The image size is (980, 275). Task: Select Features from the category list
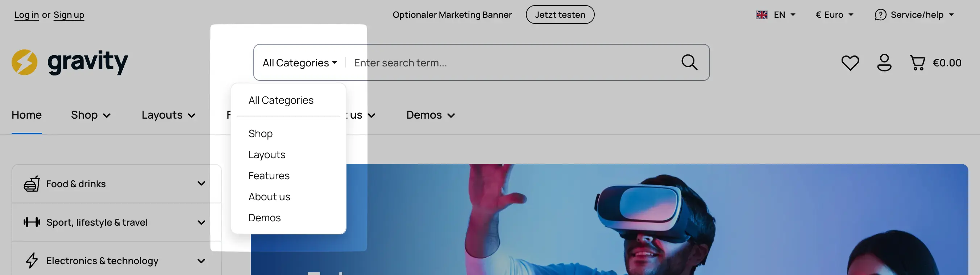[x=269, y=176]
